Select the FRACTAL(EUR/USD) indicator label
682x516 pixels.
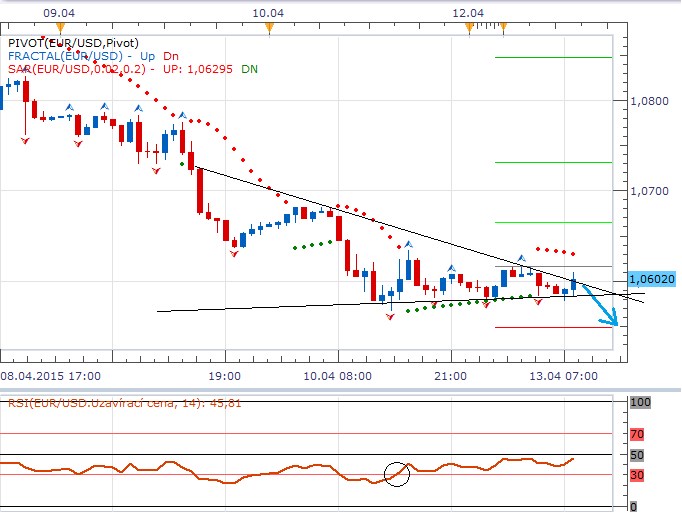pos(65,56)
